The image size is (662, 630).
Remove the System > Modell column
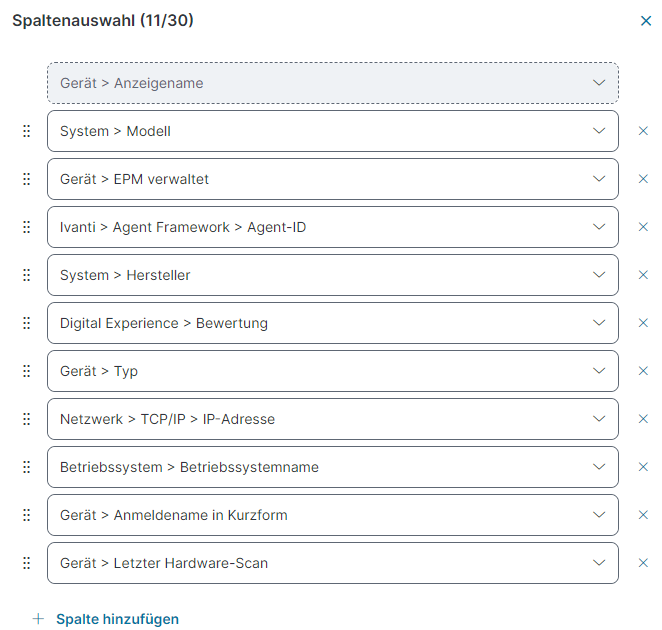(x=643, y=131)
